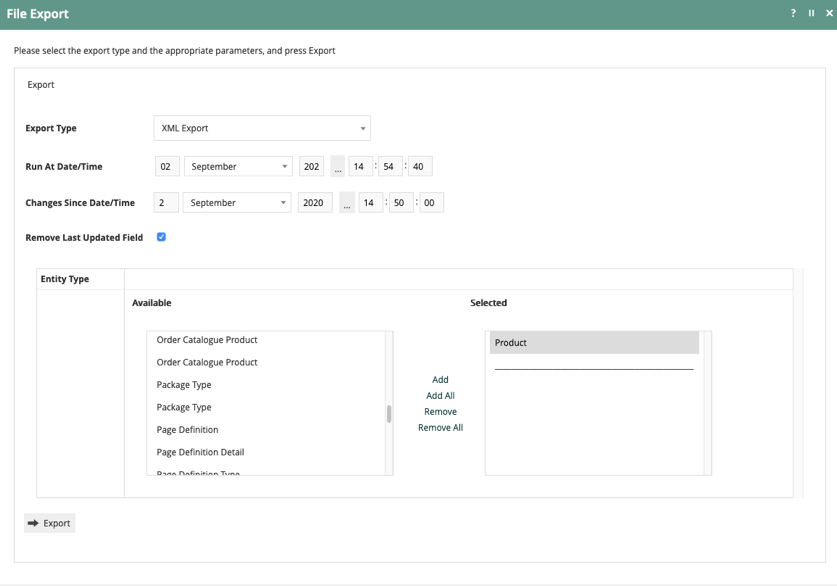837x586 pixels.
Task: Click the Add link
Action: tap(440, 380)
